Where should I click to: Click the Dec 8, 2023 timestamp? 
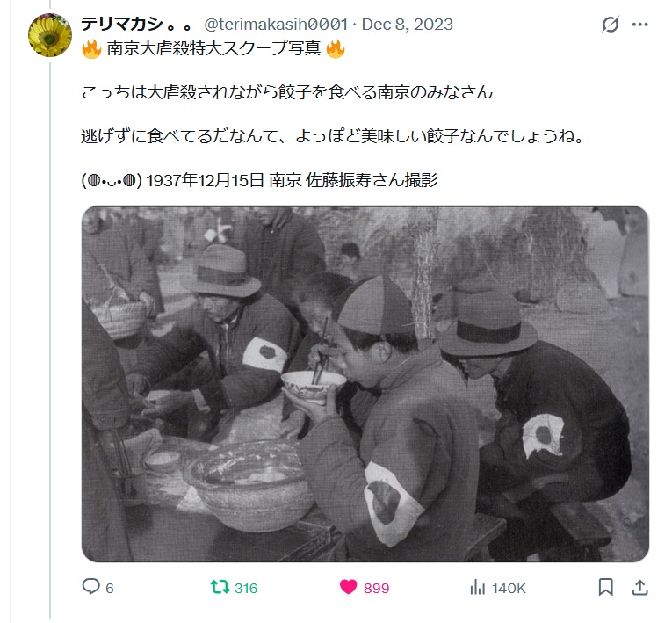[x=407, y=25]
